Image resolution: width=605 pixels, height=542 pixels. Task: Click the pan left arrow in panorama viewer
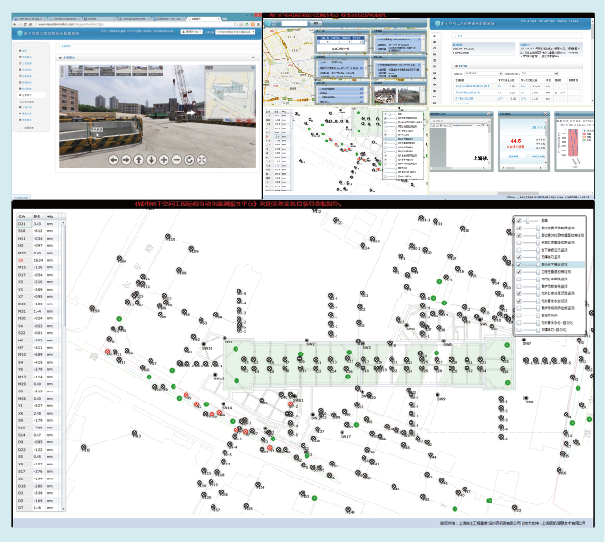tap(113, 159)
